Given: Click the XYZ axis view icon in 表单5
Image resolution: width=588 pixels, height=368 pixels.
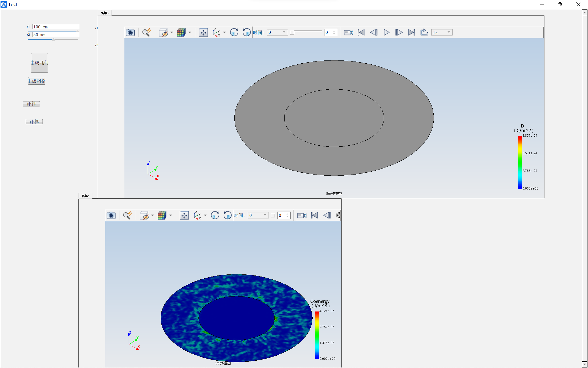Looking at the screenshot, I should coord(216,32).
